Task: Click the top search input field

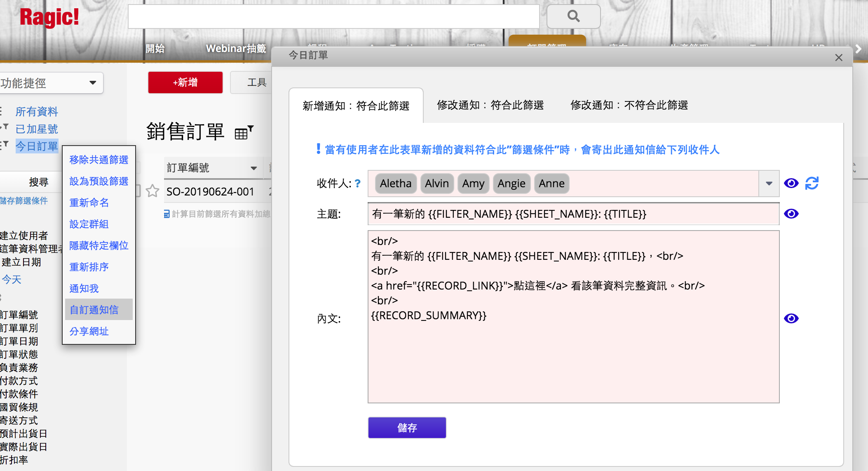Action: point(334,16)
